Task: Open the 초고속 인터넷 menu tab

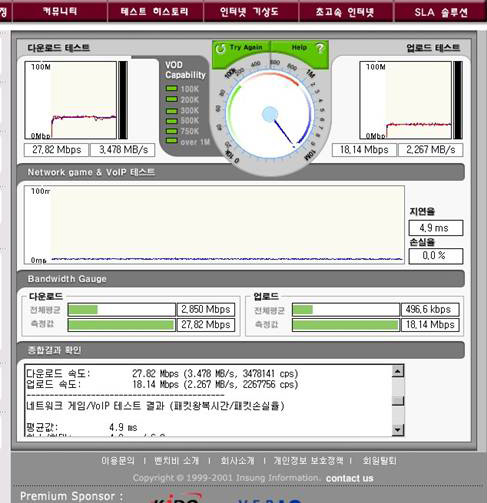Action: pyautogui.click(x=346, y=12)
